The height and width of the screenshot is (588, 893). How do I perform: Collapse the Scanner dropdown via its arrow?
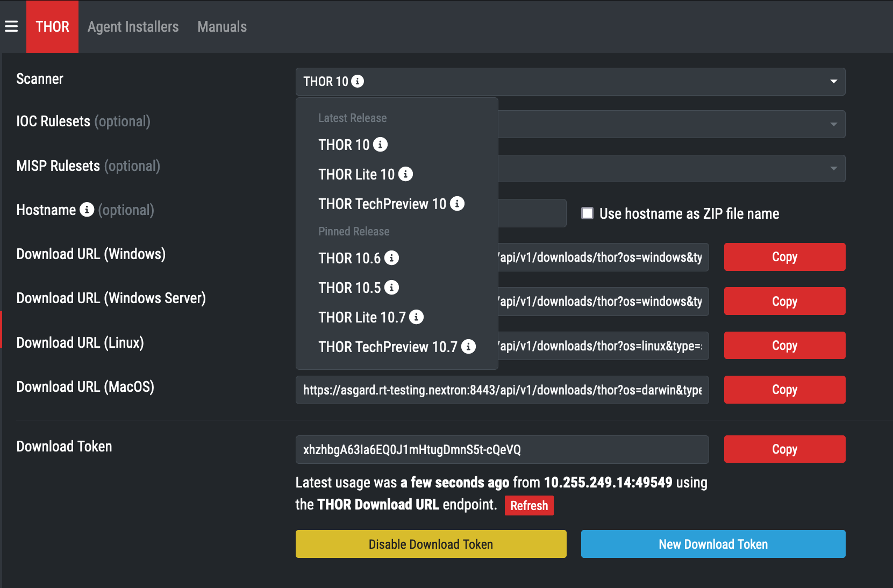click(x=833, y=82)
